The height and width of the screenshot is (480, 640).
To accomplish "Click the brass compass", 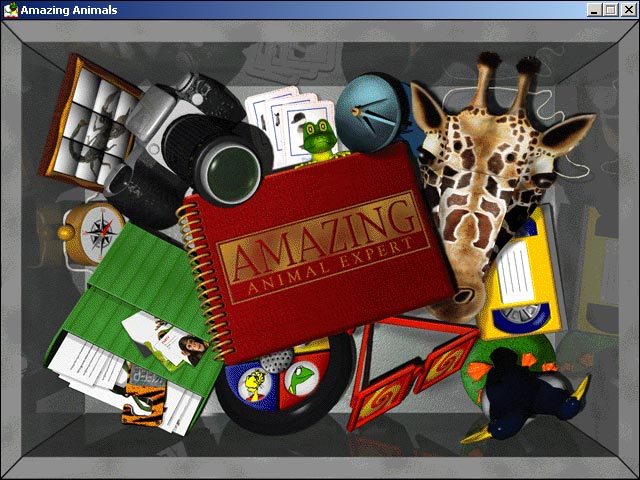I will (x=92, y=233).
